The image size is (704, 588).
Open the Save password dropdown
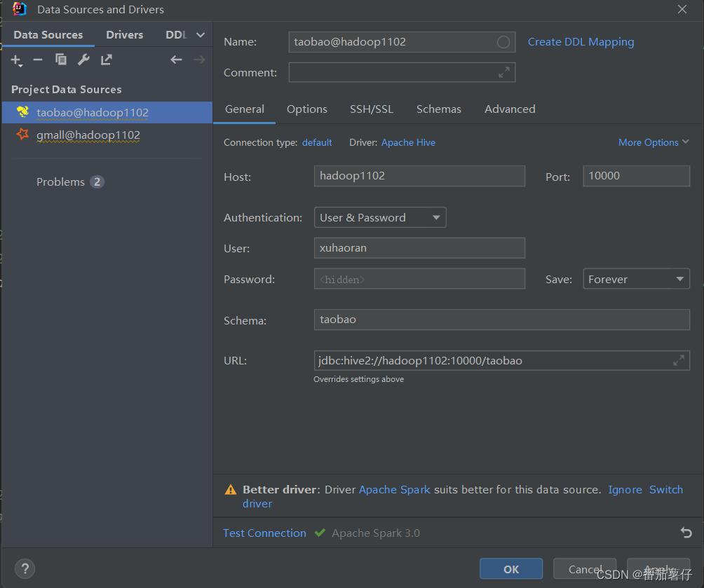click(x=636, y=279)
